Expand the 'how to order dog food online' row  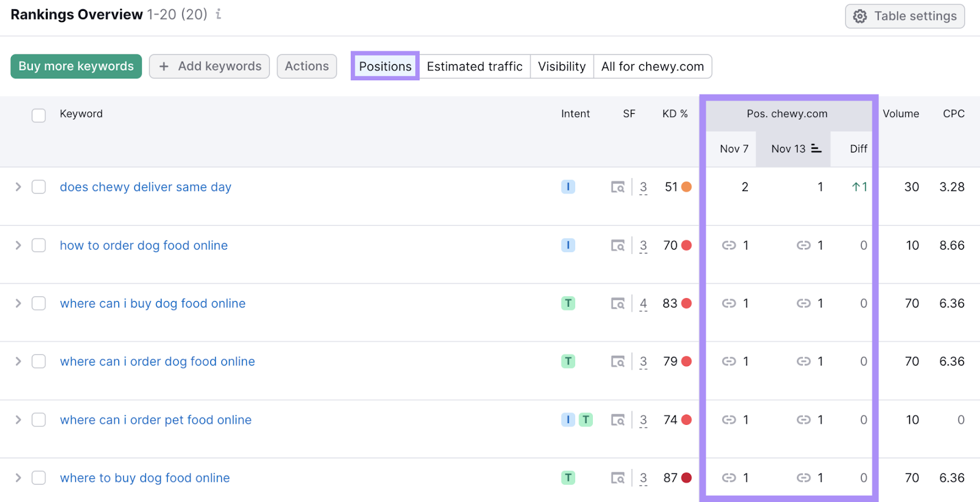pos(18,245)
